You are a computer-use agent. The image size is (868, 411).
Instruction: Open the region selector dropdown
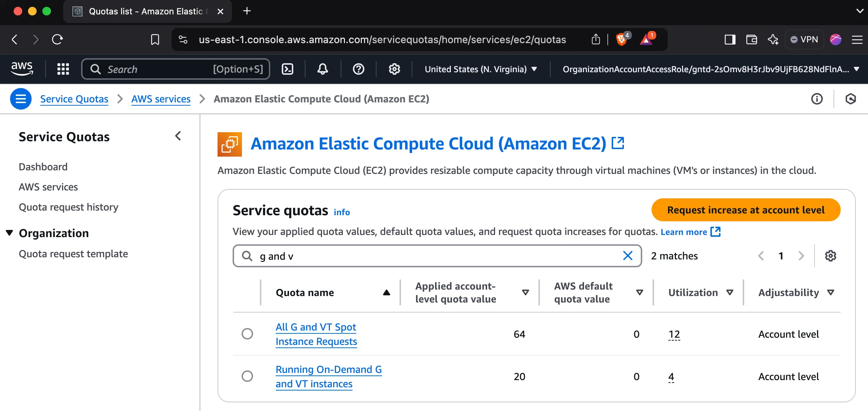coord(480,69)
